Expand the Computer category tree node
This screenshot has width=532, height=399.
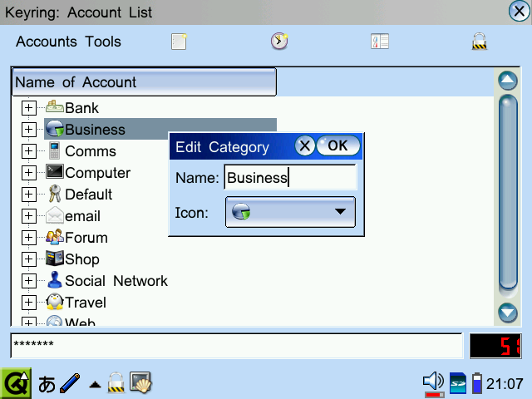[x=28, y=173]
